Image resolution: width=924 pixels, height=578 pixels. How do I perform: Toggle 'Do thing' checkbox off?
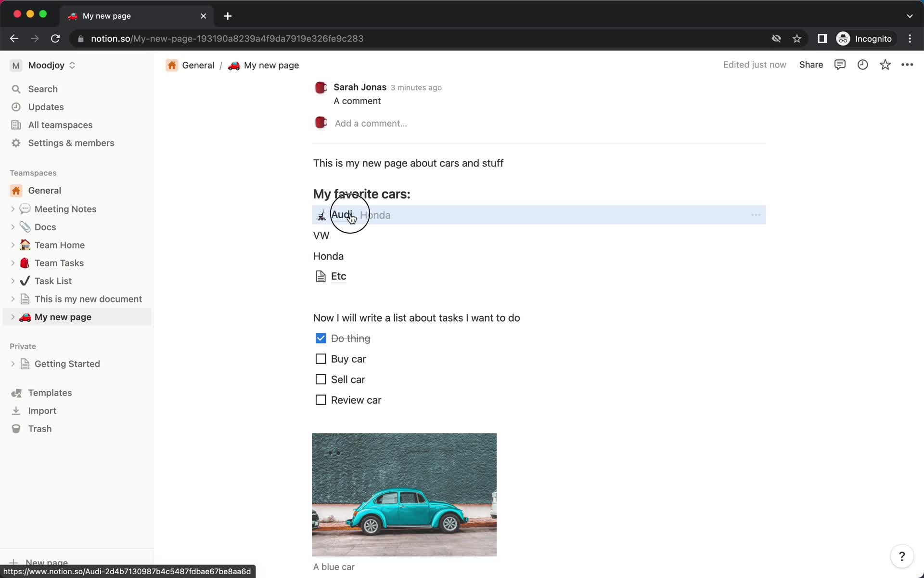tap(321, 338)
